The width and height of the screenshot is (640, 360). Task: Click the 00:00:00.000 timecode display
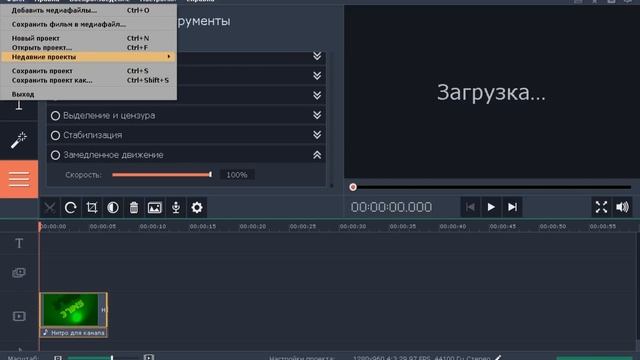[391, 207]
